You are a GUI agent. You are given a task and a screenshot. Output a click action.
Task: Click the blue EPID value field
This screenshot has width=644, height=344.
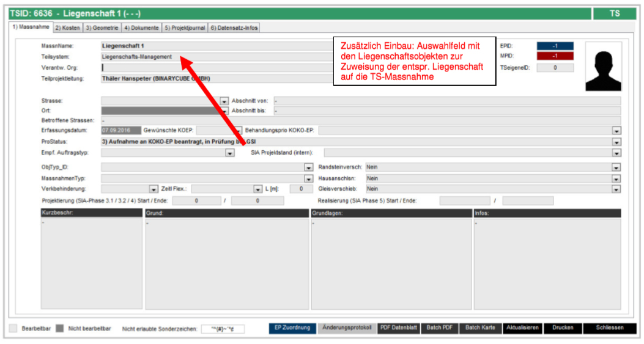pos(555,46)
